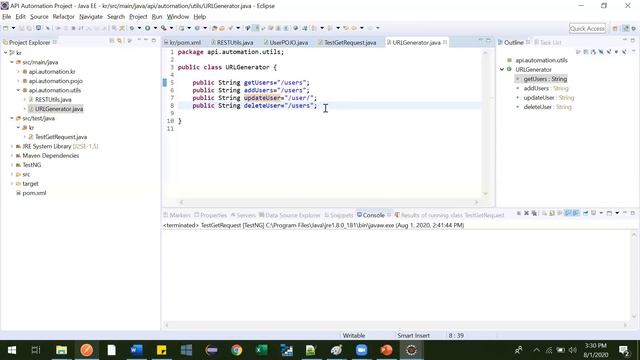
Task: Click the New file toolbar icon
Action: 5,28
